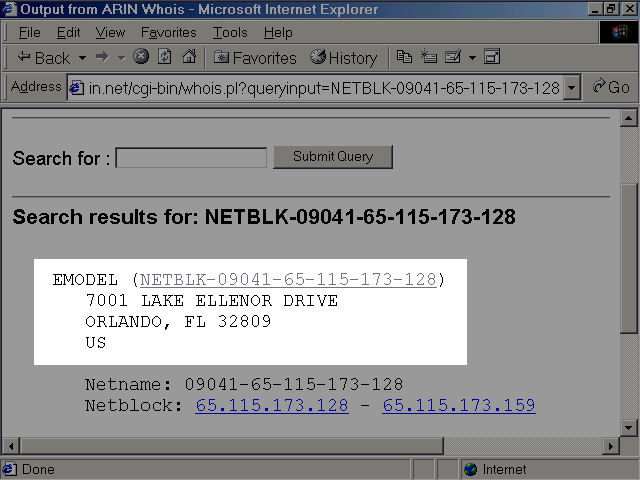Go to the Home page icon
The height and width of the screenshot is (480, 640).
pos(189,56)
